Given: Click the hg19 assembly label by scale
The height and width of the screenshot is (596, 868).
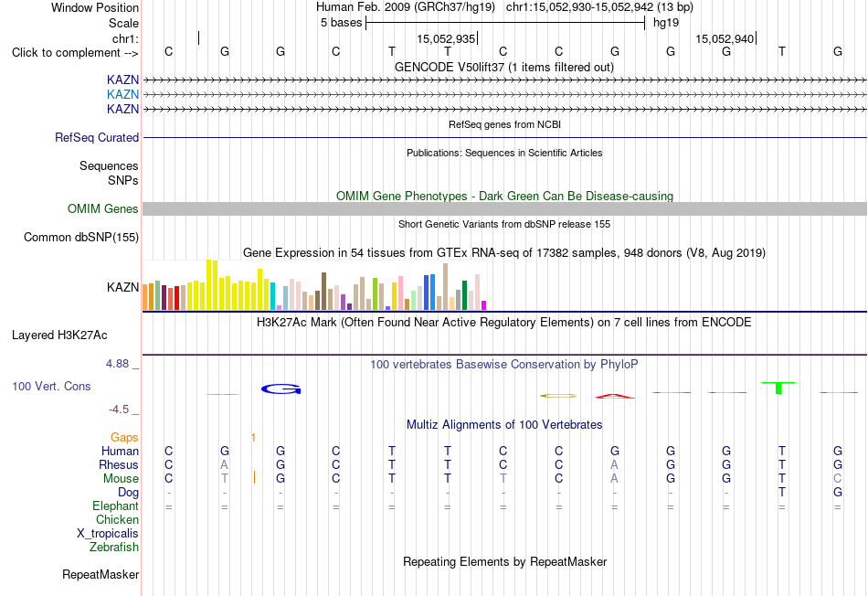Looking at the screenshot, I should click(x=666, y=23).
